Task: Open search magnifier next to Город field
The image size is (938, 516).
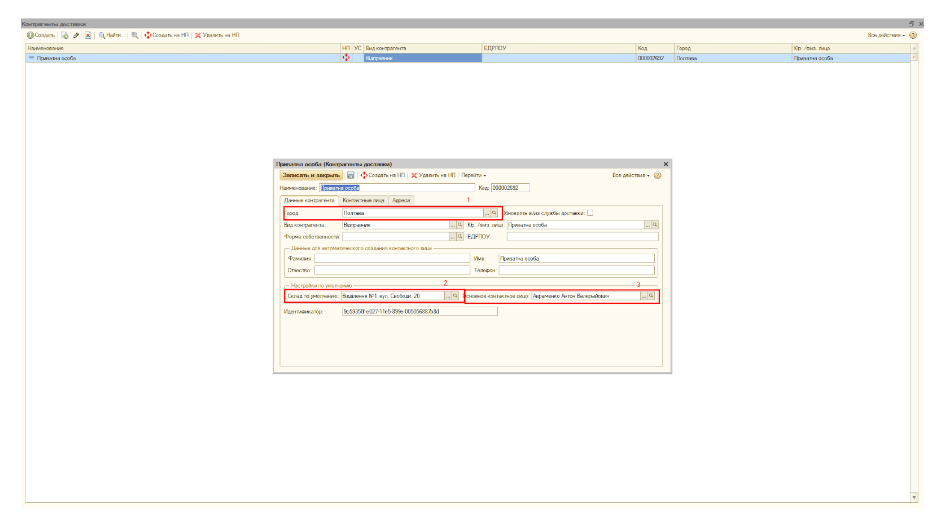Action: (x=495, y=213)
